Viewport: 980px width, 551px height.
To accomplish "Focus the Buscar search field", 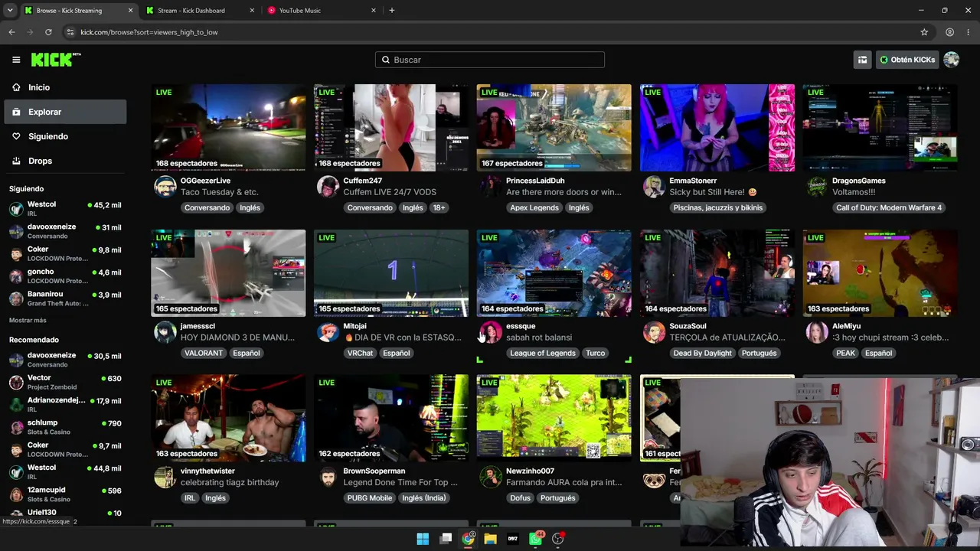I will tap(490, 60).
